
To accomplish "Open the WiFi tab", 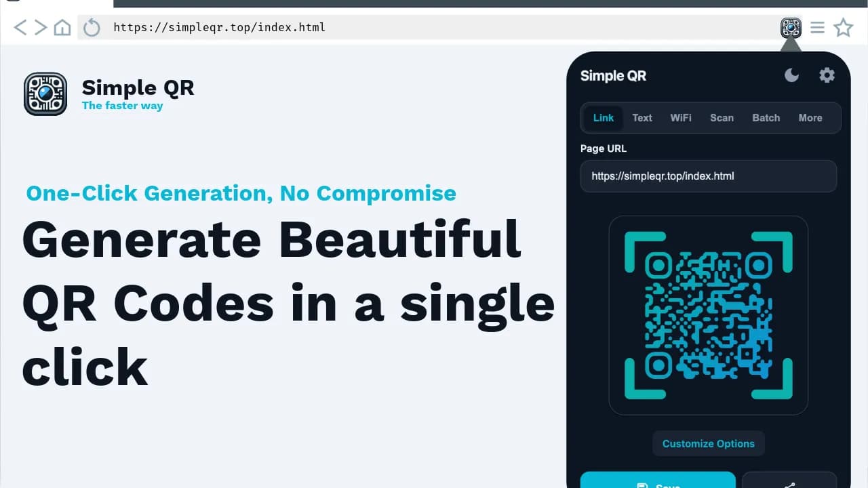I will coord(681,118).
